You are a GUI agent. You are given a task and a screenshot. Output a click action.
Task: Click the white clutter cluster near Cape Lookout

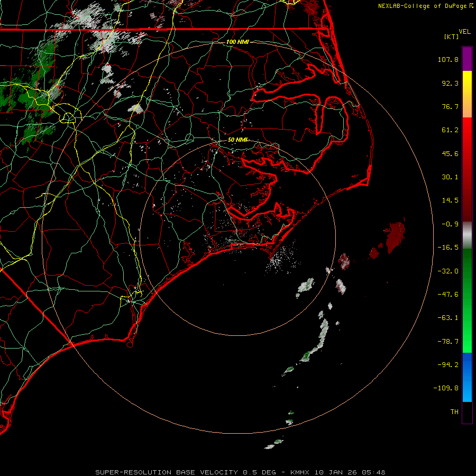[x=281, y=258]
